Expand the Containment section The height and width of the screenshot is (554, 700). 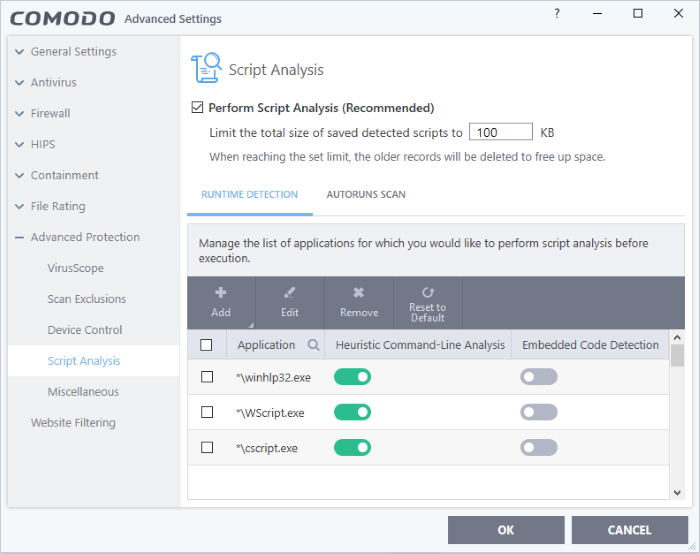coord(20,175)
